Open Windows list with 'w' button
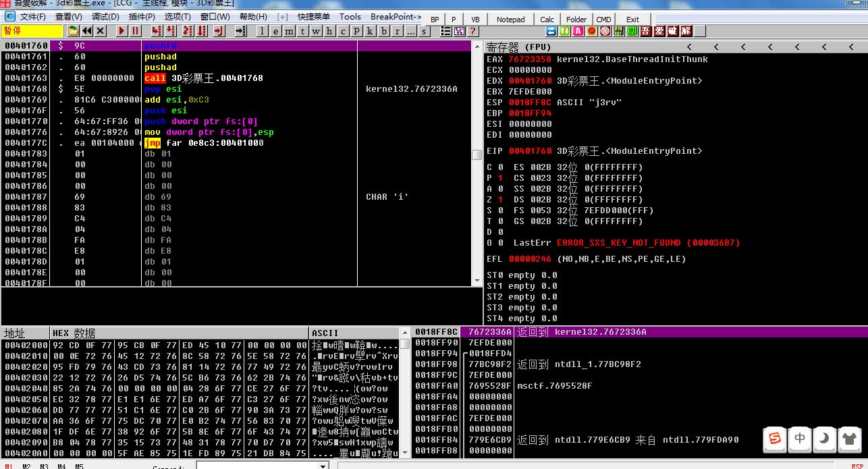This screenshot has height=469, width=868. coord(316,31)
